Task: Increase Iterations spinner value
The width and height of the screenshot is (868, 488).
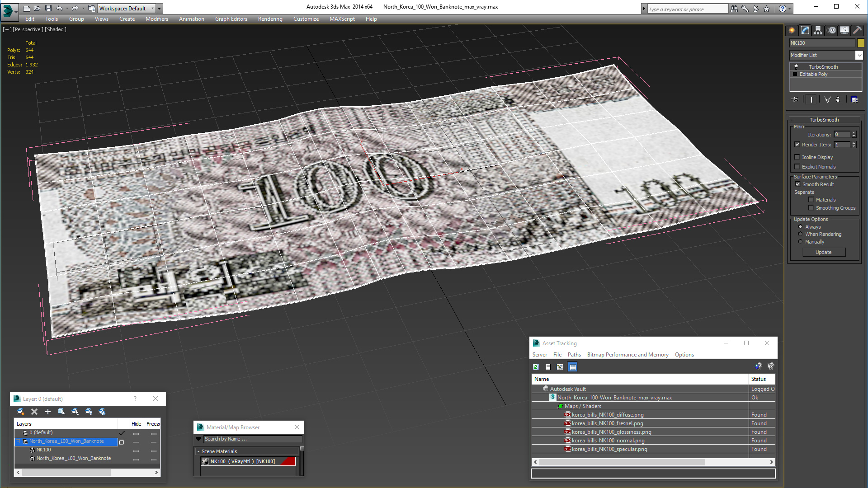Action: point(854,133)
